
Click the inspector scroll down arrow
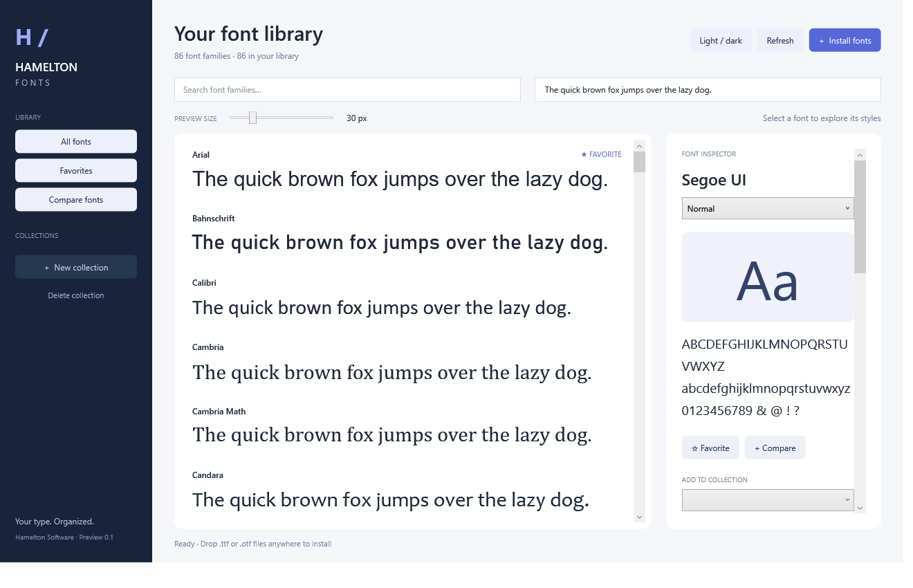[860, 508]
